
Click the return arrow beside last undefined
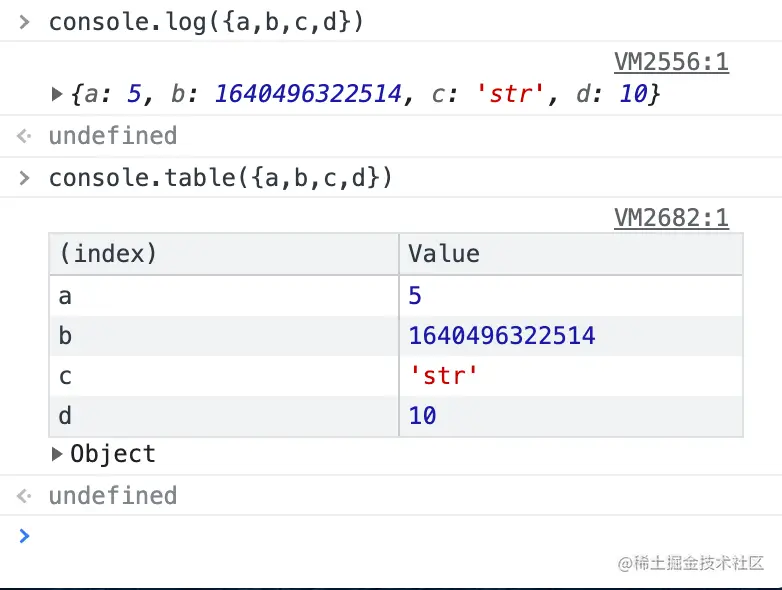tap(25, 496)
